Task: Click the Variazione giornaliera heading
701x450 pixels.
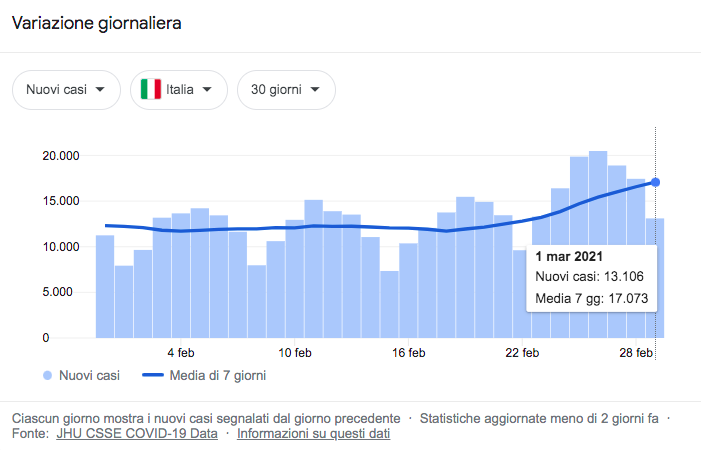Action: [x=96, y=23]
